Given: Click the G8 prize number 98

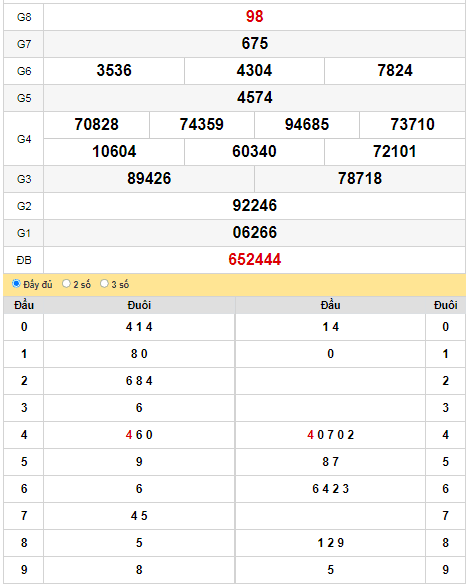Looking at the screenshot, I should [x=254, y=16].
